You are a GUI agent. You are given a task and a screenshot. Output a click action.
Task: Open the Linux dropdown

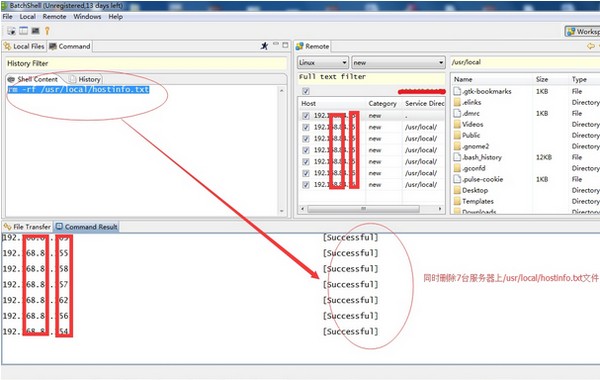tap(323, 62)
